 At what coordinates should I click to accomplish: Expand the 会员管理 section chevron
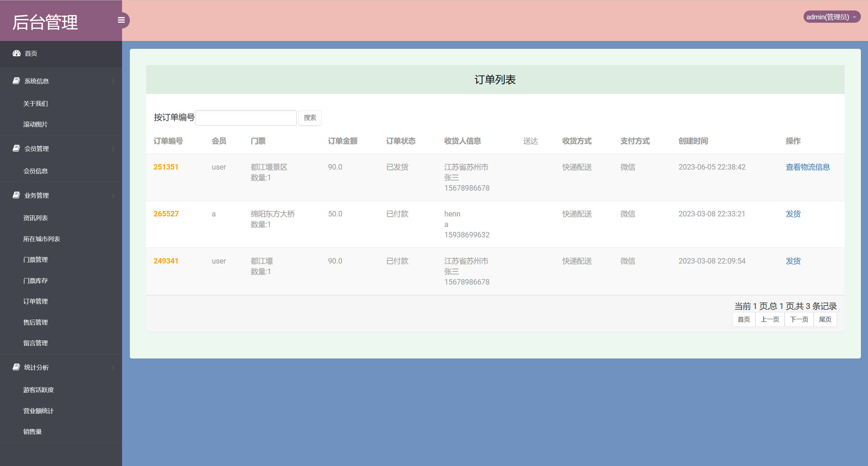[x=113, y=149]
